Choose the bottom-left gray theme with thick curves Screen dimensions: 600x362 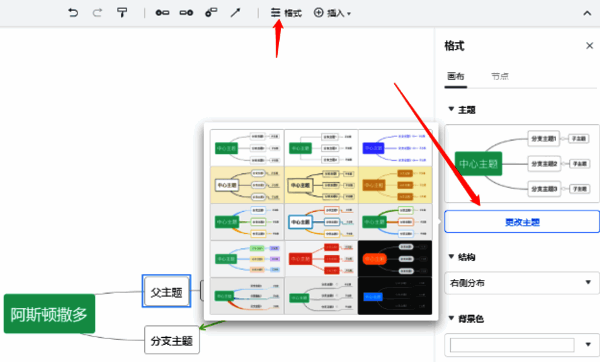pyautogui.click(x=247, y=296)
